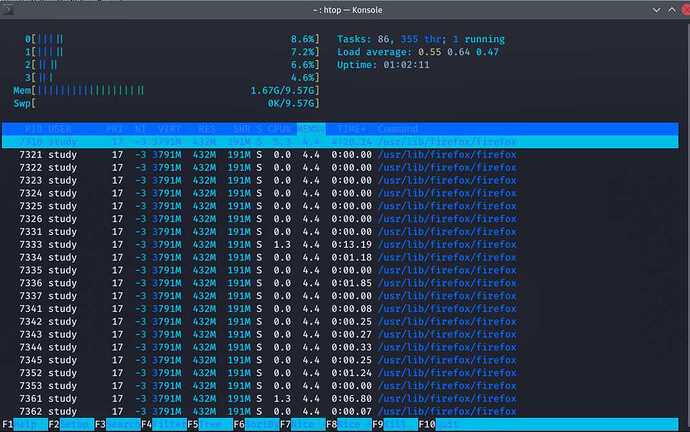Viewport: 690px width, 432px height.
Task: Click the Swp meter showing 0K/9.57G
Action: click(x=166, y=103)
